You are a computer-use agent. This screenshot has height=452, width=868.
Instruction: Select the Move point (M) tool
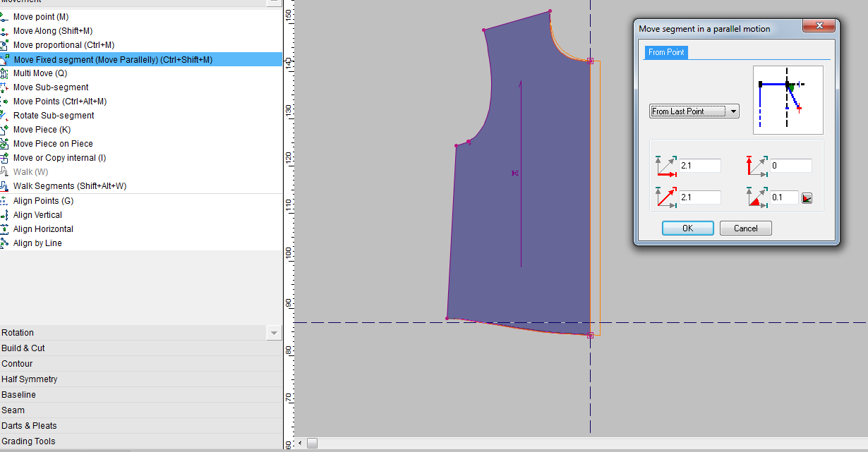coord(41,17)
